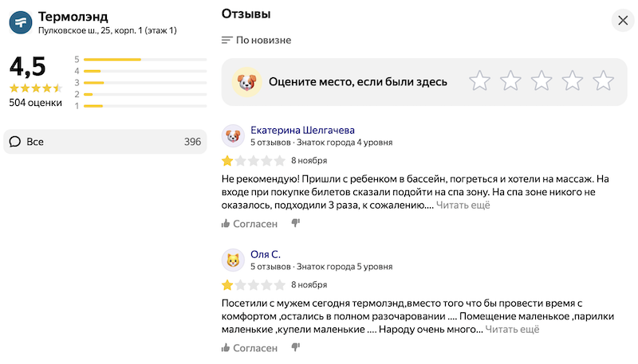Open Оля С. profile name link

[266, 254]
